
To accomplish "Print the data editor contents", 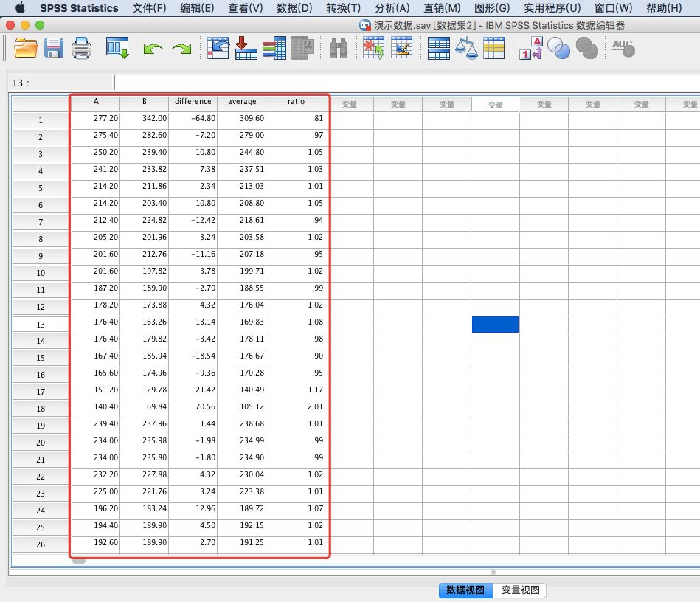I will pyautogui.click(x=81, y=48).
